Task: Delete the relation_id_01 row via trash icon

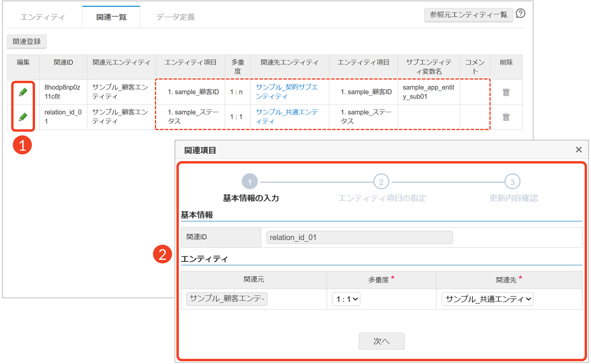Action: [506, 117]
